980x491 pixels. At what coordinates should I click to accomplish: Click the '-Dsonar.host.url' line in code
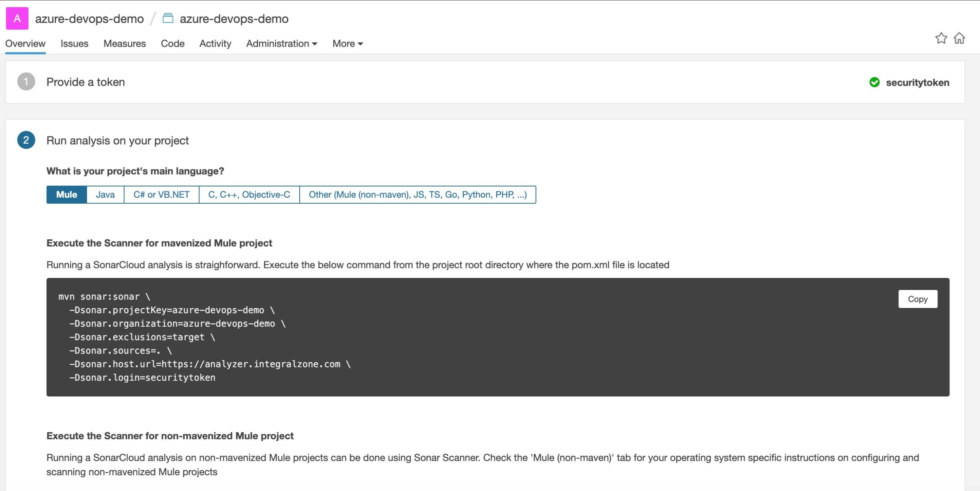tap(210, 364)
